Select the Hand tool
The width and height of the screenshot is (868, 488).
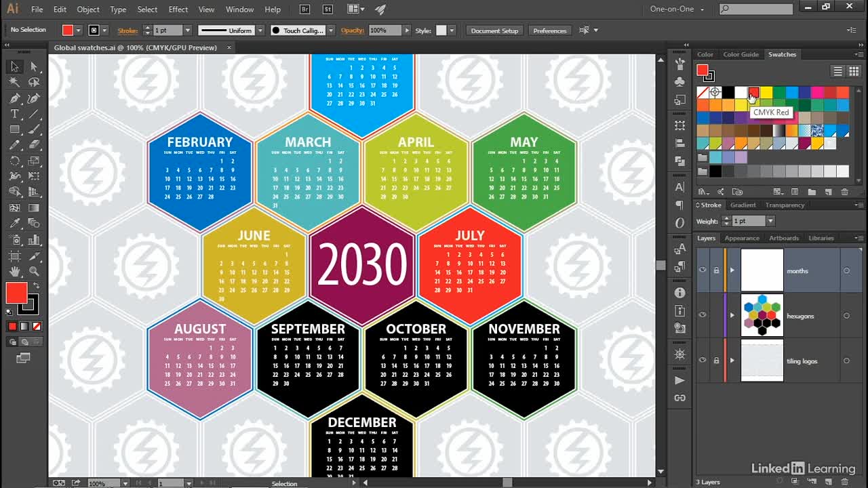(x=14, y=271)
